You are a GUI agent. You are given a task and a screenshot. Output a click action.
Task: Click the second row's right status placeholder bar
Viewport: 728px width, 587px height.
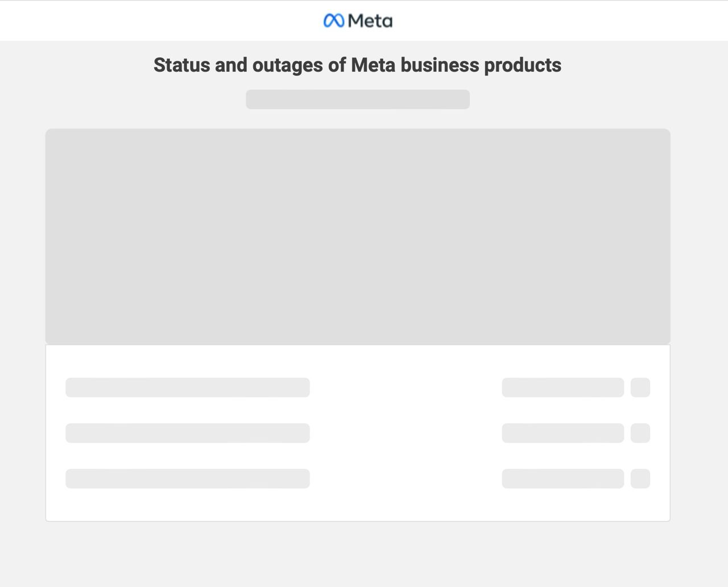(562, 433)
